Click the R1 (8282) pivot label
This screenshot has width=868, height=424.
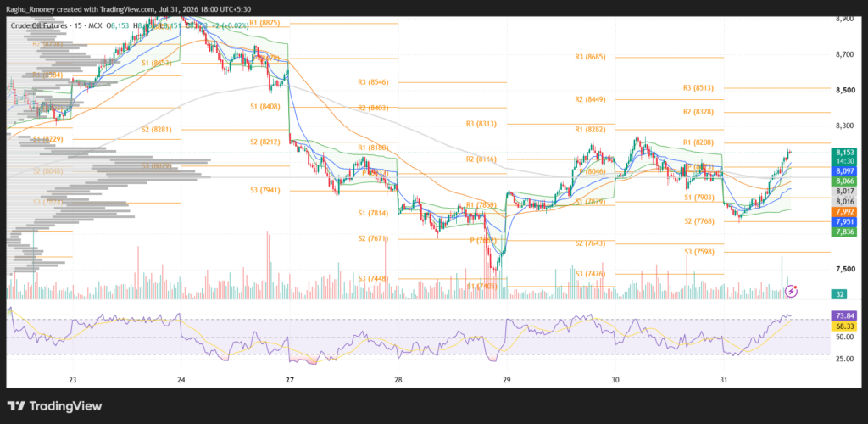tap(590, 129)
